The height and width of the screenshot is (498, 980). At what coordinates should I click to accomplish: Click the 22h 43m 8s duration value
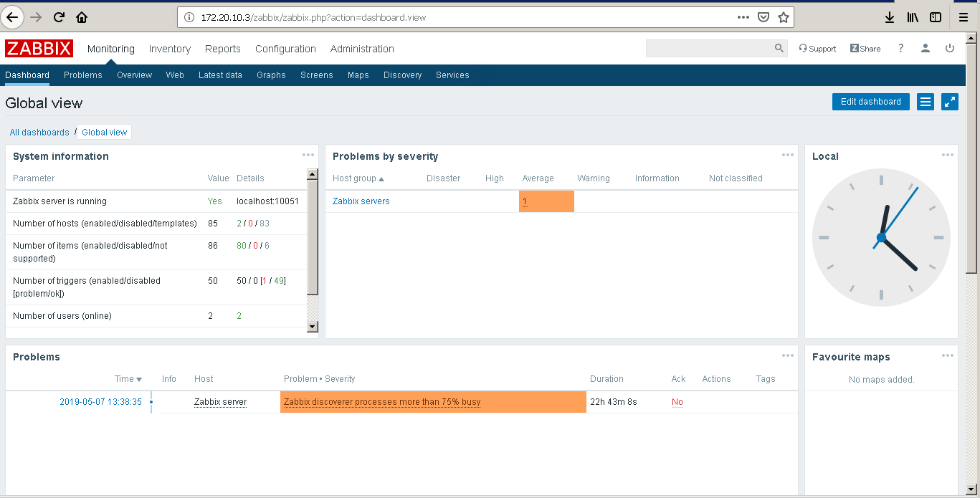click(x=613, y=402)
